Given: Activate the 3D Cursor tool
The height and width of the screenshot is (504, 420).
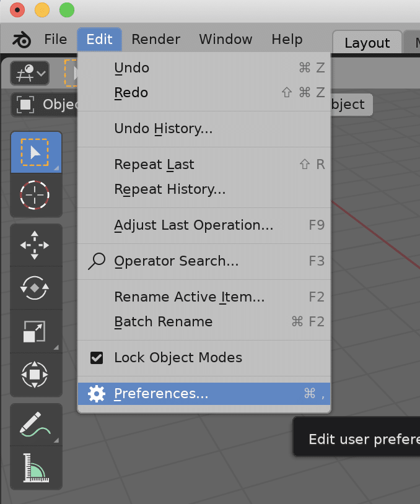Looking at the screenshot, I should tap(35, 196).
